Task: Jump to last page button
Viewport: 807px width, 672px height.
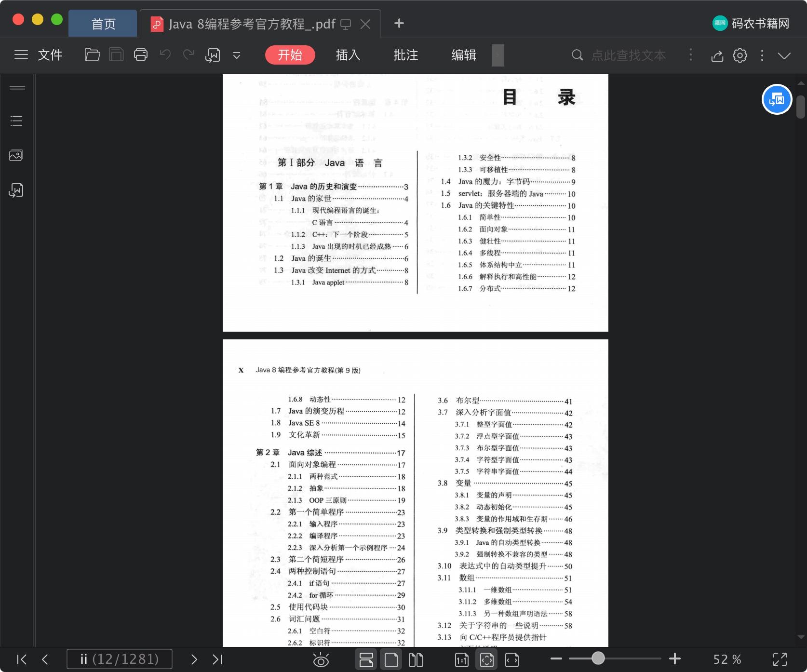Action: [x=217, y=659]
